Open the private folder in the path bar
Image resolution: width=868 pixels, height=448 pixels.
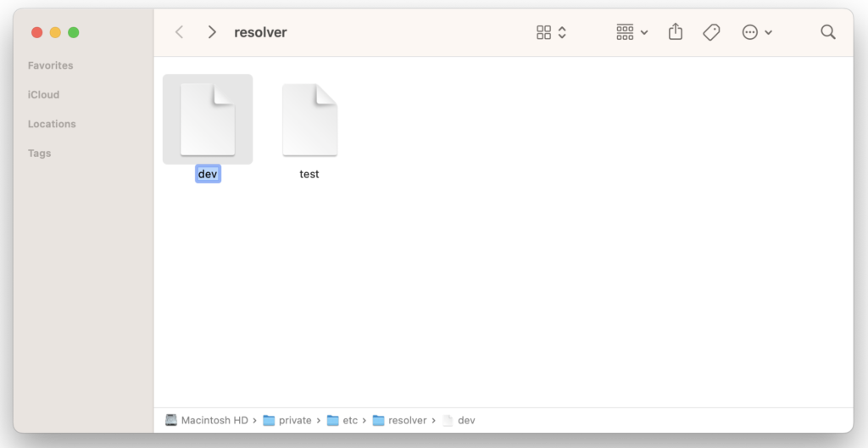[295, 420]
